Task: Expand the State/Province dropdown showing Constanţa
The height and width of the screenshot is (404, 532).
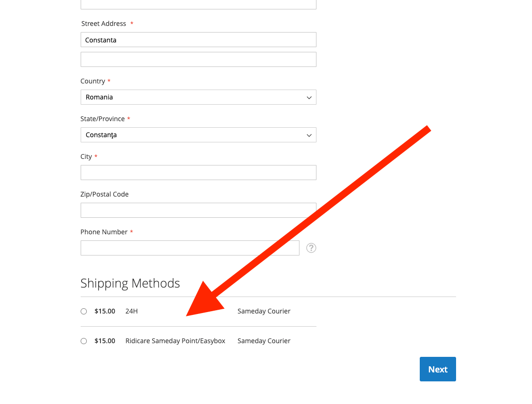Action: (x=198, y=135)
